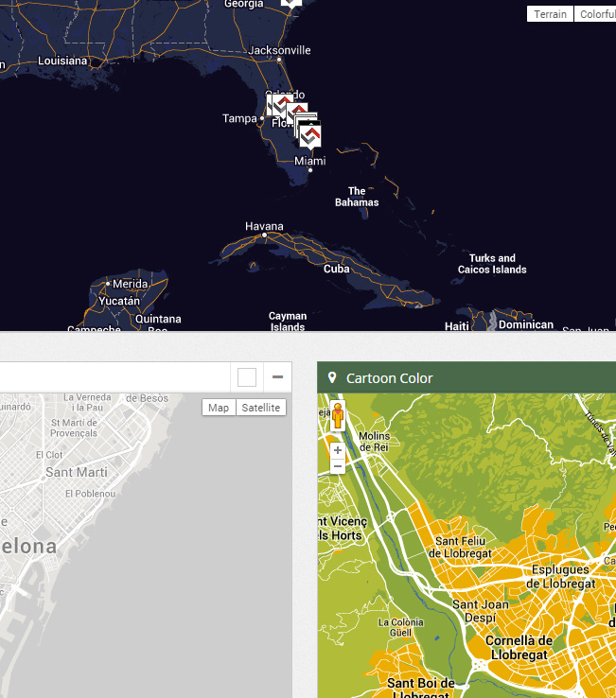Screen dimensions: 616x698
Task: Click the map marker in Georgia
Action: pos(291,4)
